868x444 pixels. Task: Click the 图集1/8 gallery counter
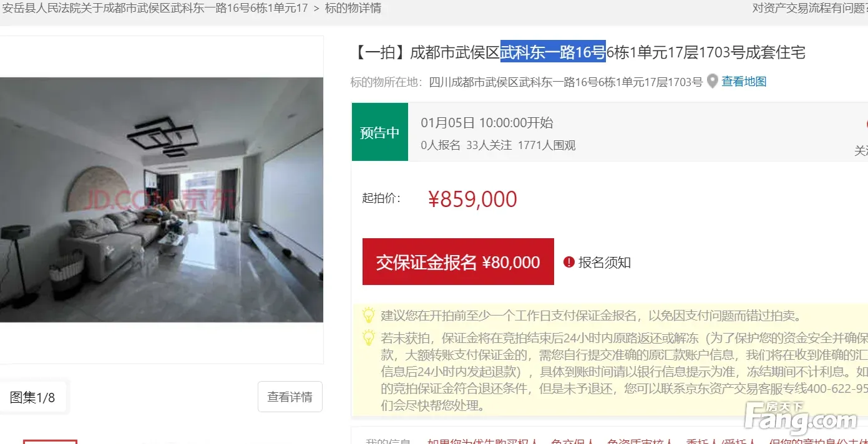tap(32, 397)
